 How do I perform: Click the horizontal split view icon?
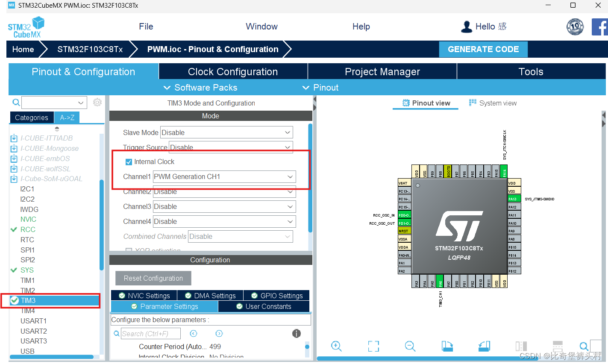click(x=558, y=346)
